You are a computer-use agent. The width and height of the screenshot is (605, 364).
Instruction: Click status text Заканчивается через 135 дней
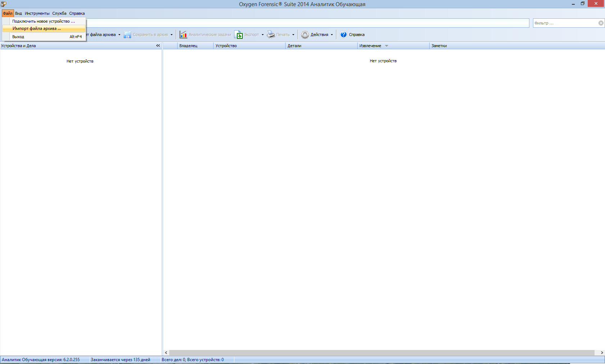(x=120, y=360)
